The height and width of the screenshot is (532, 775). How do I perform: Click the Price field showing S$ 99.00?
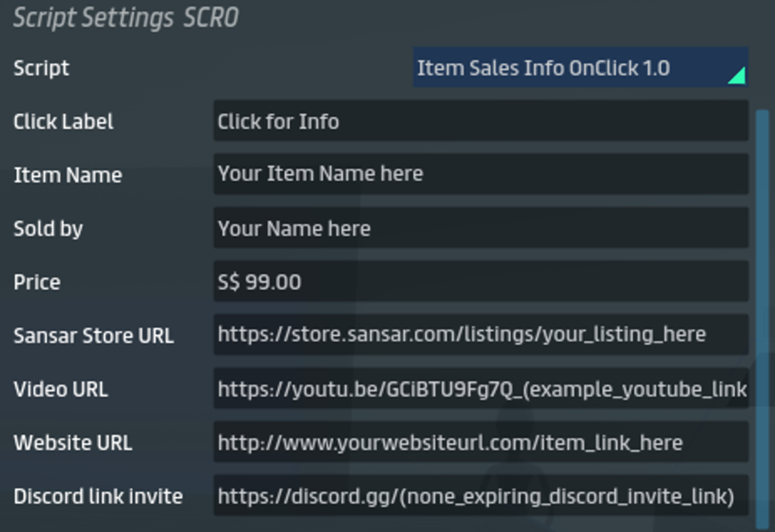tap(480, 281)
